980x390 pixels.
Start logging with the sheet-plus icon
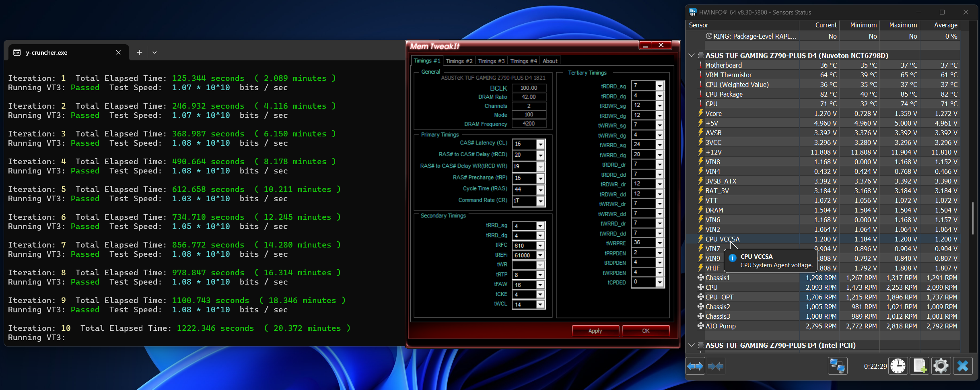(920, 366)
